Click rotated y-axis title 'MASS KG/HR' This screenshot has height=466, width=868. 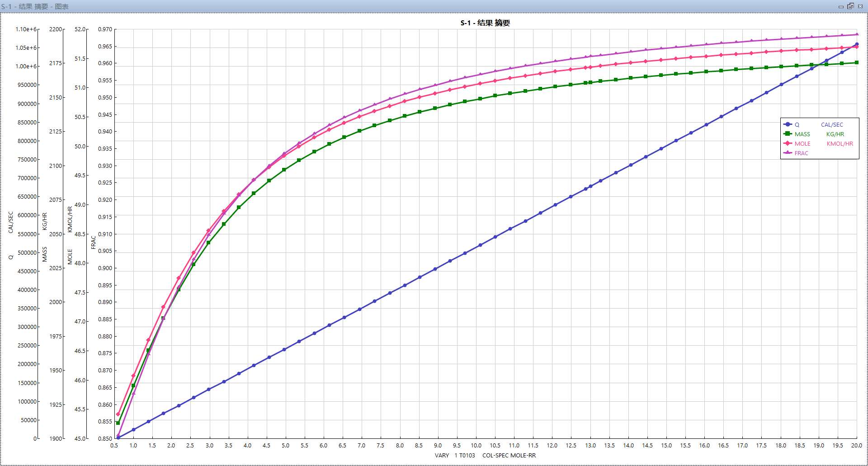44,237
